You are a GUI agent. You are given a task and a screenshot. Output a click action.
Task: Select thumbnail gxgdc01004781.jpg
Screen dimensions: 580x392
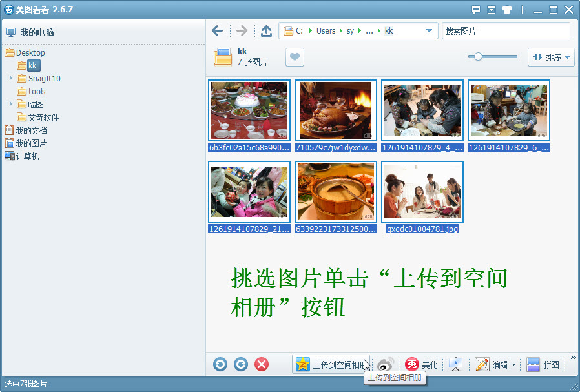(422, 192)
